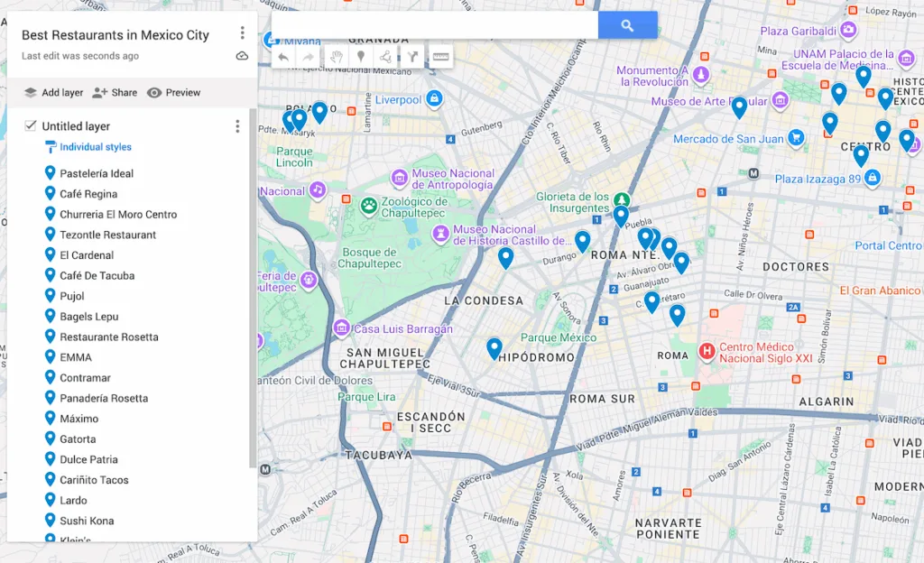Uncheck the Untitled layer checkbox
Screen dimensions: 924x563
coord(30,125)
